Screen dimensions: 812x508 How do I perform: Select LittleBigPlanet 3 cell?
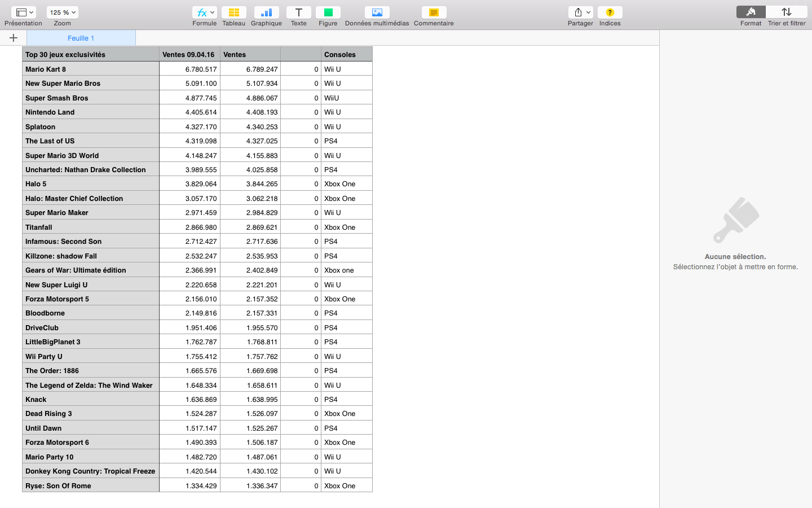(91, 341)
